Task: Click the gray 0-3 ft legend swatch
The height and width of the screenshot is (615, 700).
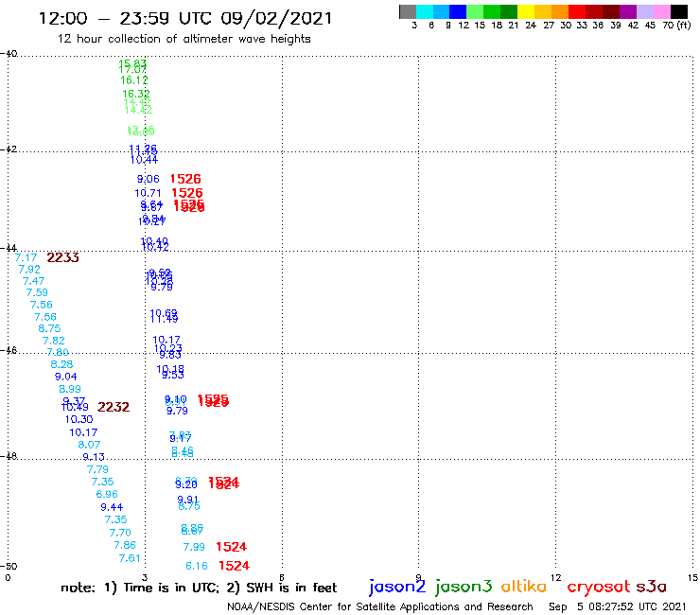Action: tap(408, 11)
